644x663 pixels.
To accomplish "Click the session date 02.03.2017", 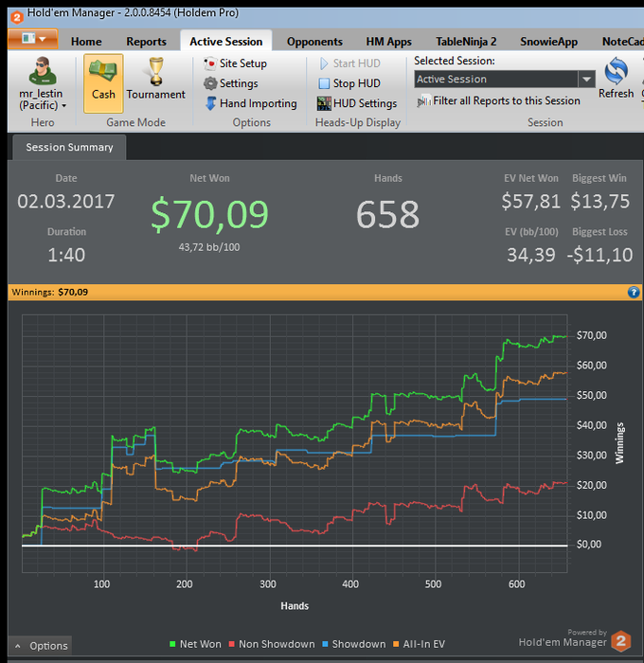I will tap(66, 201).
